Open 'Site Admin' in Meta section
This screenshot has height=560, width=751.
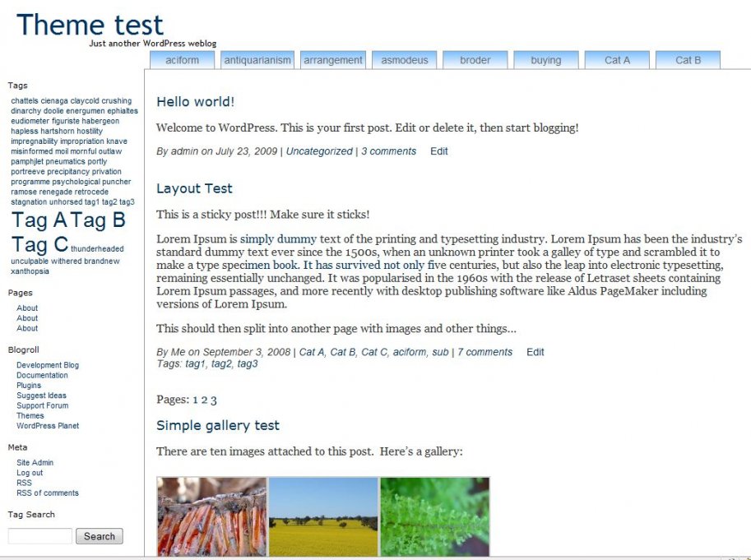click(x=35, y=463)
